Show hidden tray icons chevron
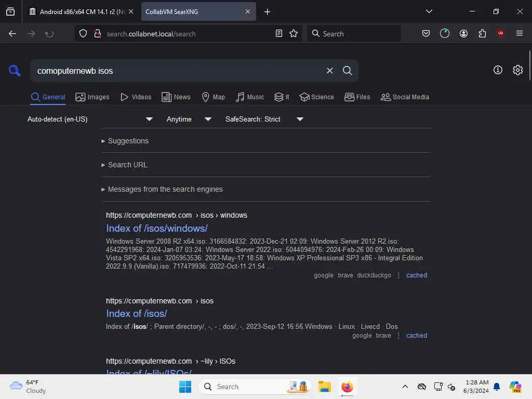This screenshot has width=532, height=399. tap(405, 387)
